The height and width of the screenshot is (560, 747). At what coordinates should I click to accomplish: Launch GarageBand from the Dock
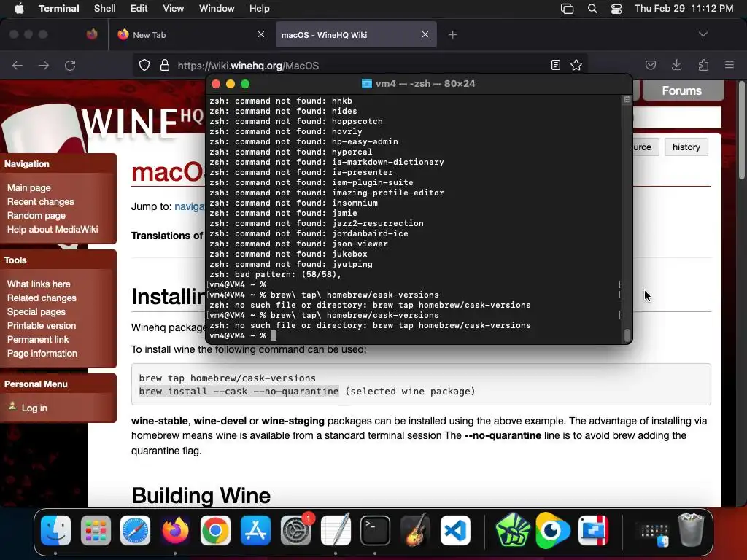coord(415,530)
